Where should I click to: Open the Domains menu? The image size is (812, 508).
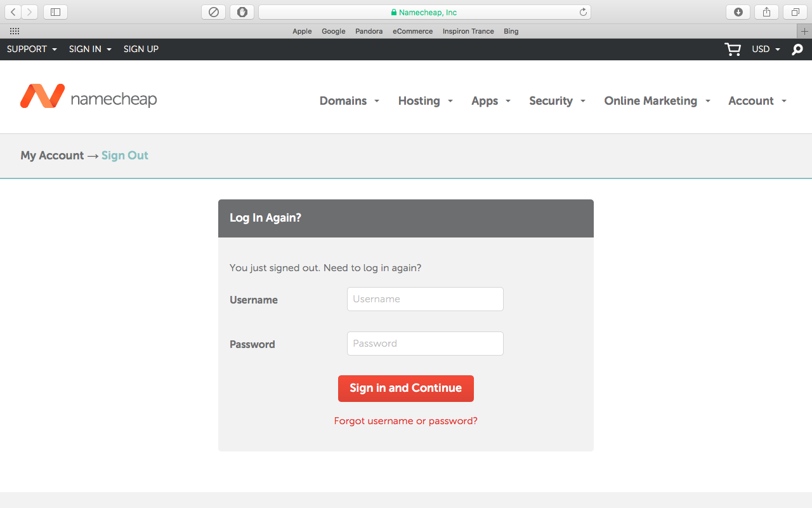pyautogui.click(x=349, y=101)
